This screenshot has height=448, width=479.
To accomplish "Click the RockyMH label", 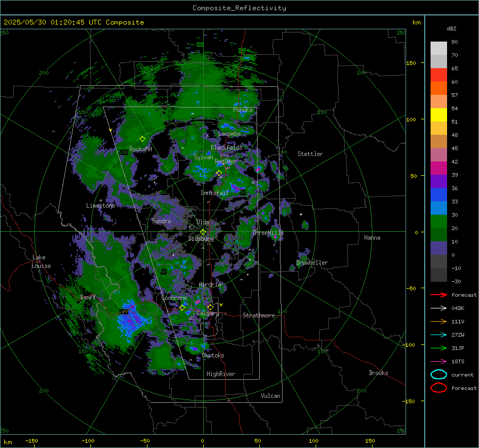I will [141, 149].
